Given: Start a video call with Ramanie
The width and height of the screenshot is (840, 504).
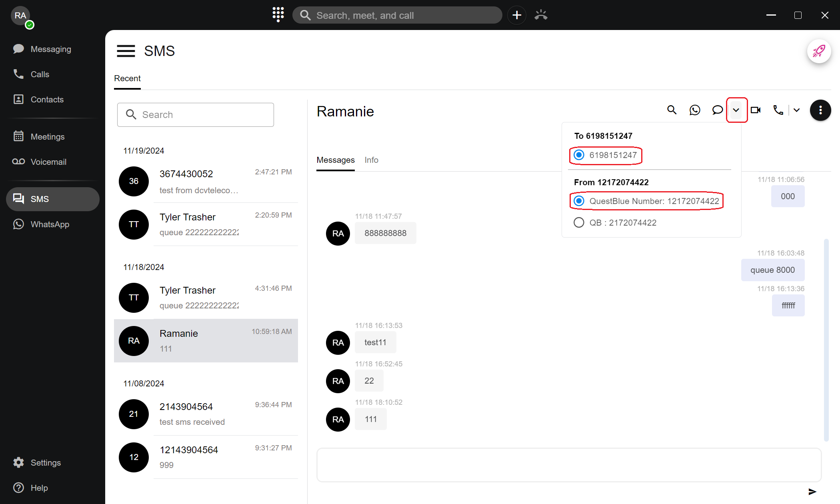Looking at the screenshot, I should click(x=755, y=110).
